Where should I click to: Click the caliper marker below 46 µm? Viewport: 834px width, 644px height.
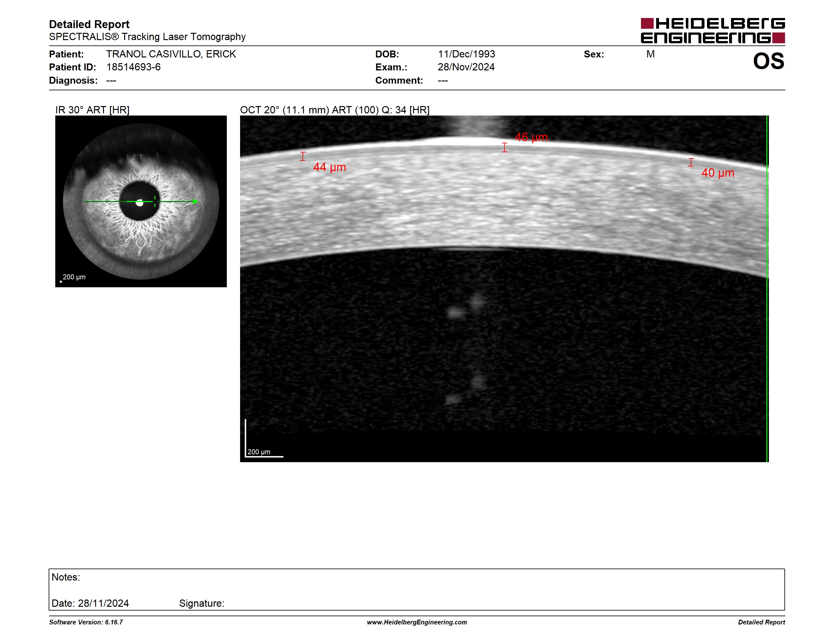coord(505,147)
